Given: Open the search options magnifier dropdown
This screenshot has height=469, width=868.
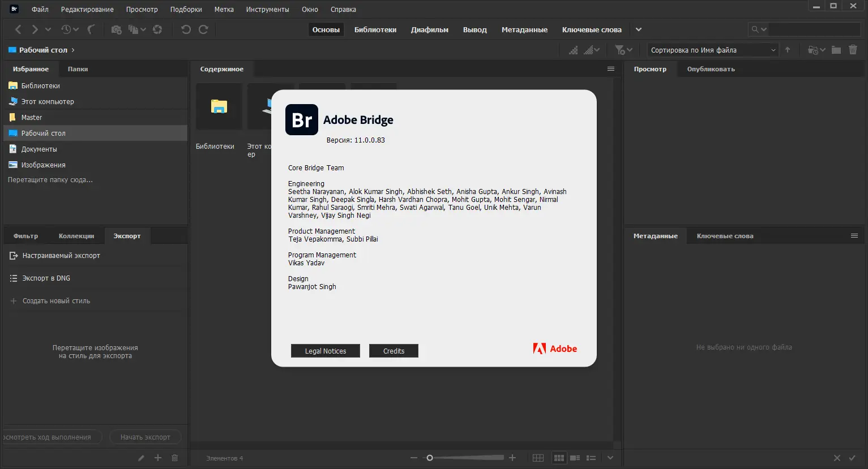Looking at the screenshot, I should pos(759,29).
